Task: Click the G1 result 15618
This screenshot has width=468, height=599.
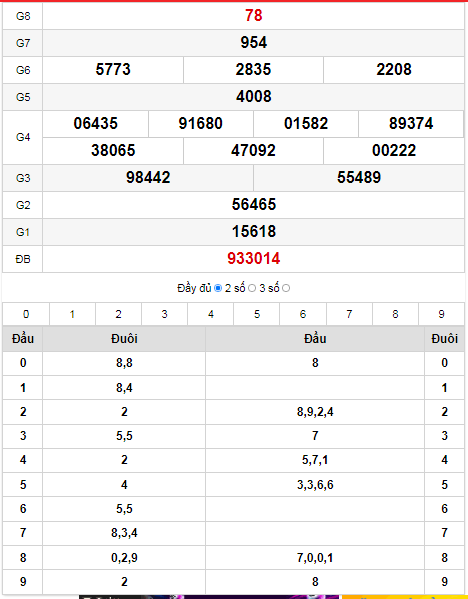Action: tap(254, 232)
